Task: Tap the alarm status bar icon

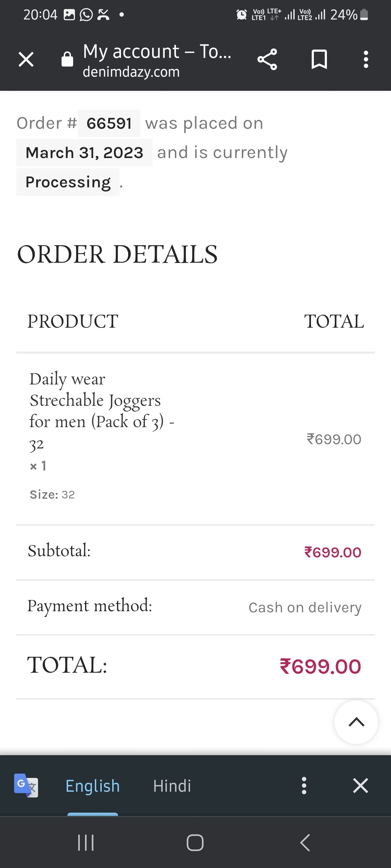Action: click(x=241, y=15)
